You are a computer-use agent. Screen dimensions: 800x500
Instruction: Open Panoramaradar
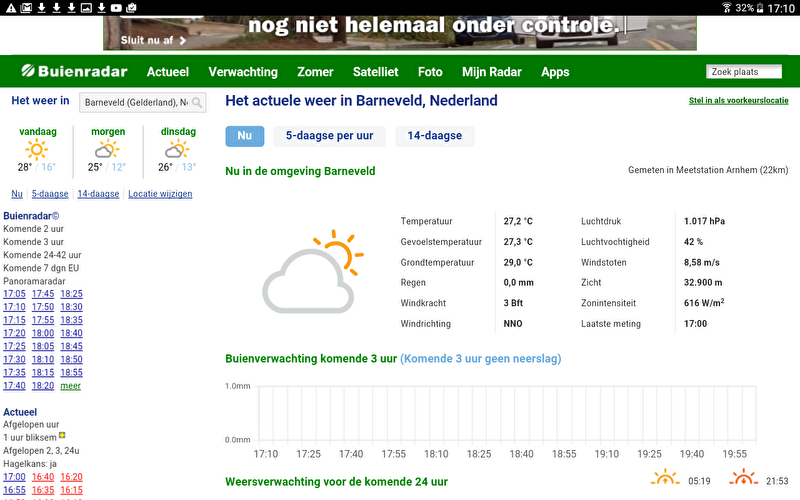click(x=34, y=281)
